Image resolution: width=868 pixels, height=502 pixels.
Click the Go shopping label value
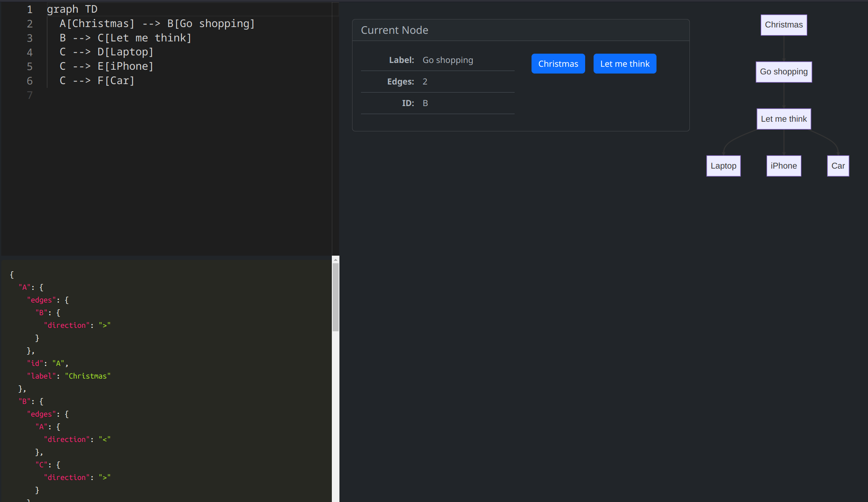(x=448, y=60)
